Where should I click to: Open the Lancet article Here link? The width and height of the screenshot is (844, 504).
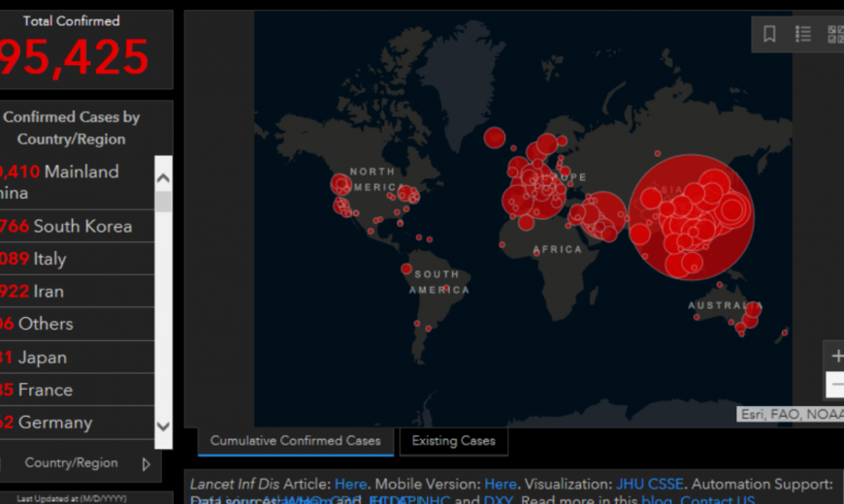(350, 484)
